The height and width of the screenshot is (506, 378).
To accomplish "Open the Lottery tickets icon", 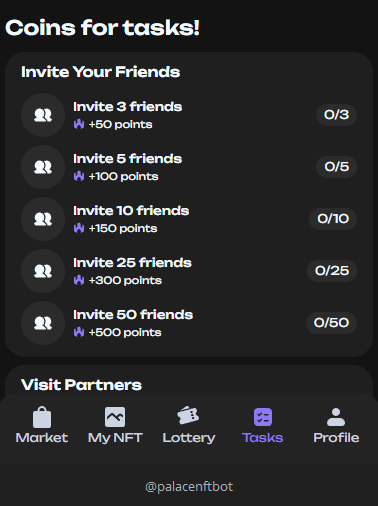I will coord(188,416).
